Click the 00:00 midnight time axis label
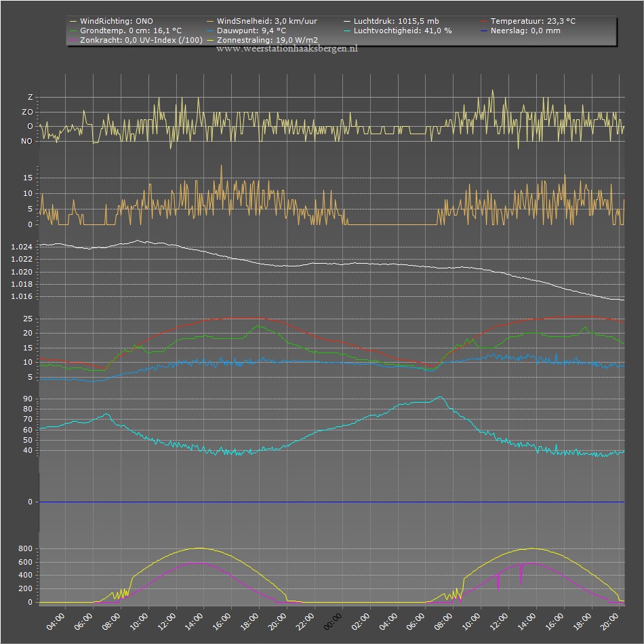 tap(333, 622)
